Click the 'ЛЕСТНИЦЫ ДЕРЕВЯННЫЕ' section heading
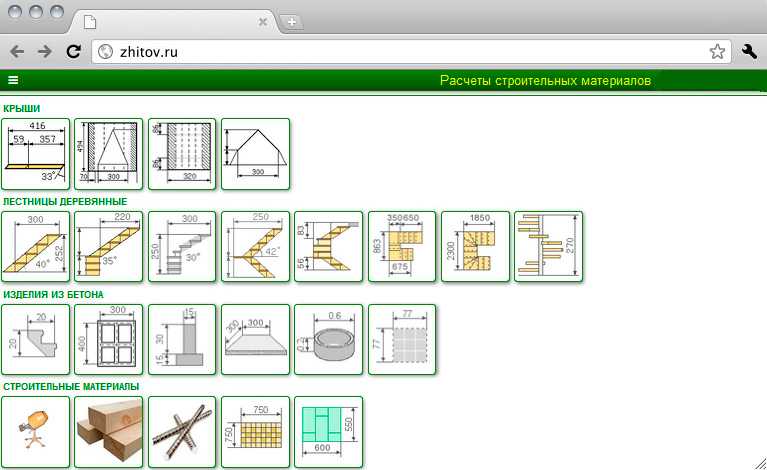Image resolution: width=767 pixels, height=470 pixels. coord(65,201)
